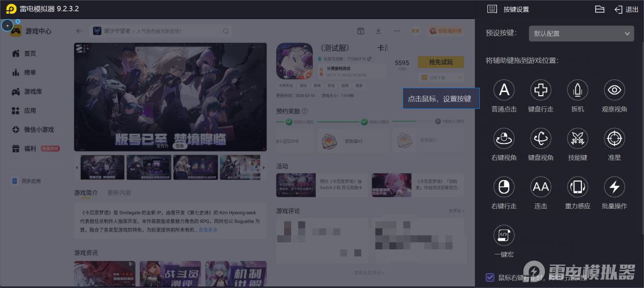Open the three-dot more menu
This screenshot has width=644, height=288.
[397, 31]
